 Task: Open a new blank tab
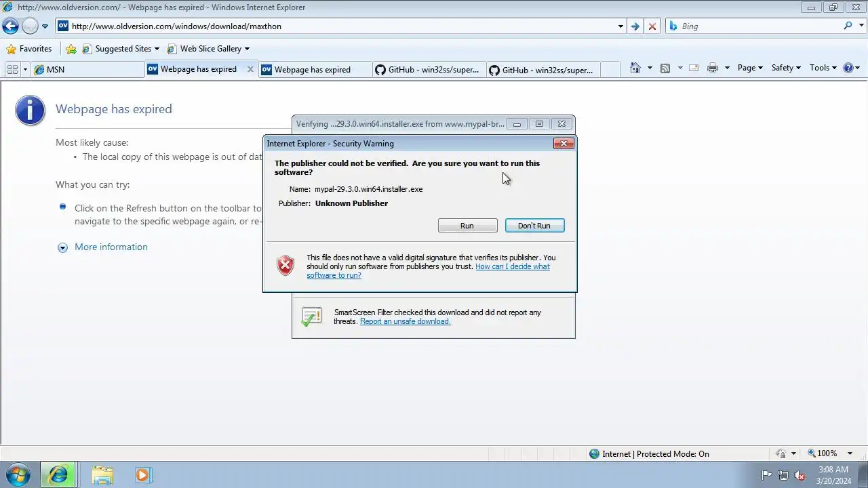pos(610,69)
